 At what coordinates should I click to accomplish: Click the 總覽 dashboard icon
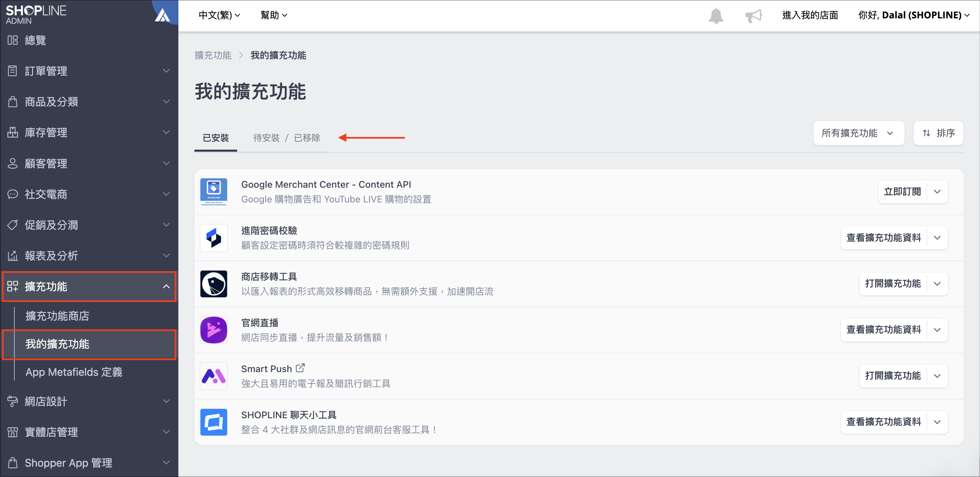pyautogui.click(x=13, y=40)
